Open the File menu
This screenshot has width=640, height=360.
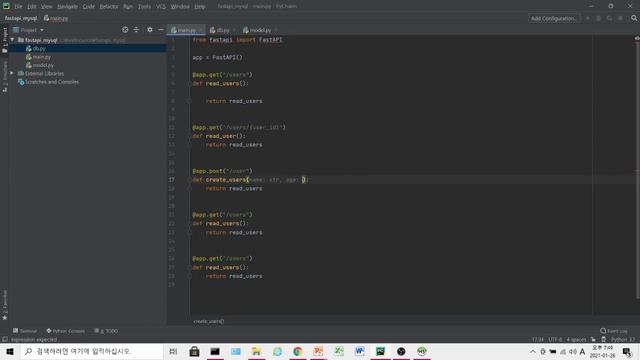(x=18, y=7)
